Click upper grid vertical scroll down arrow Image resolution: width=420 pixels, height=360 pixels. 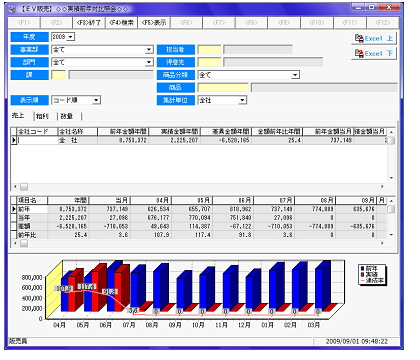click(391, 178)
